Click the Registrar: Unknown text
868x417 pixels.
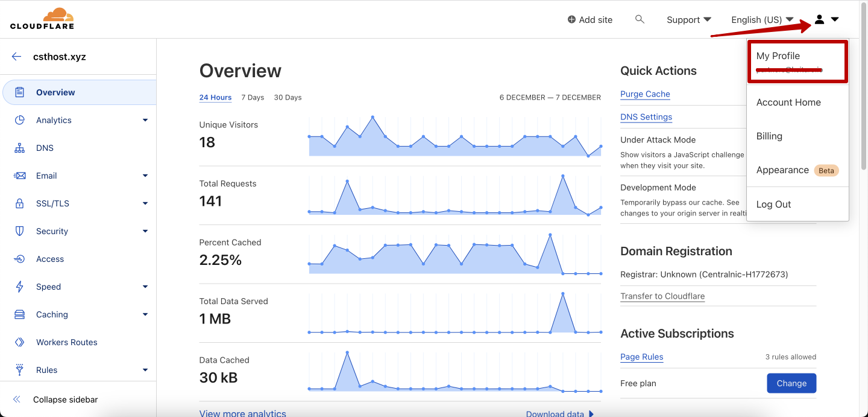coord(704,275)
